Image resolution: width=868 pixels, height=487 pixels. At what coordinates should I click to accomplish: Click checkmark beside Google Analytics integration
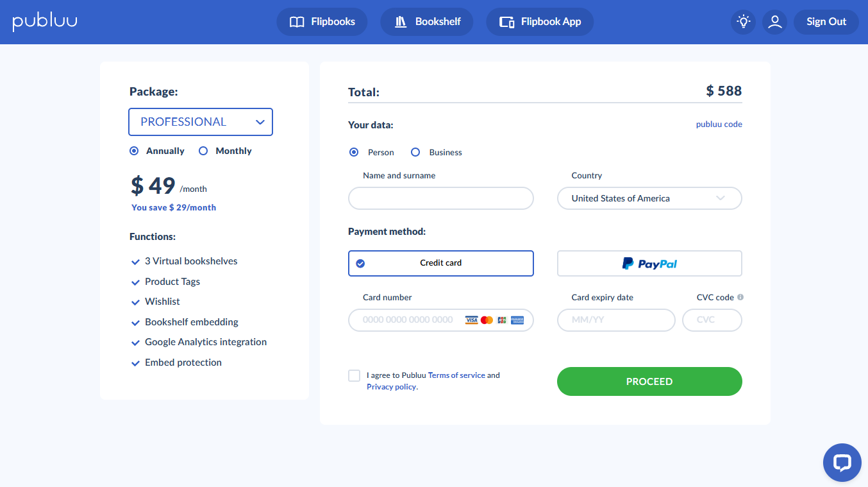pos(135,343)
